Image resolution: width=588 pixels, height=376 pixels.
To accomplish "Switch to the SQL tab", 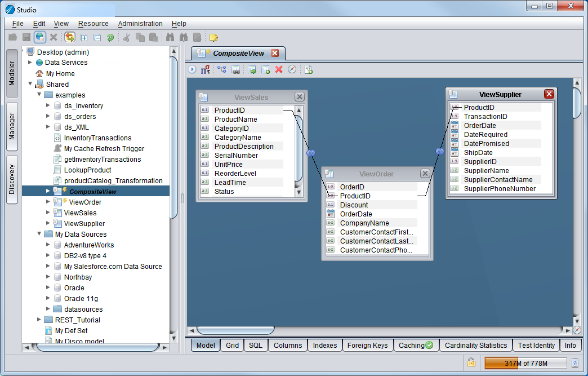I will pyautogui.click(x=256, y=345).
